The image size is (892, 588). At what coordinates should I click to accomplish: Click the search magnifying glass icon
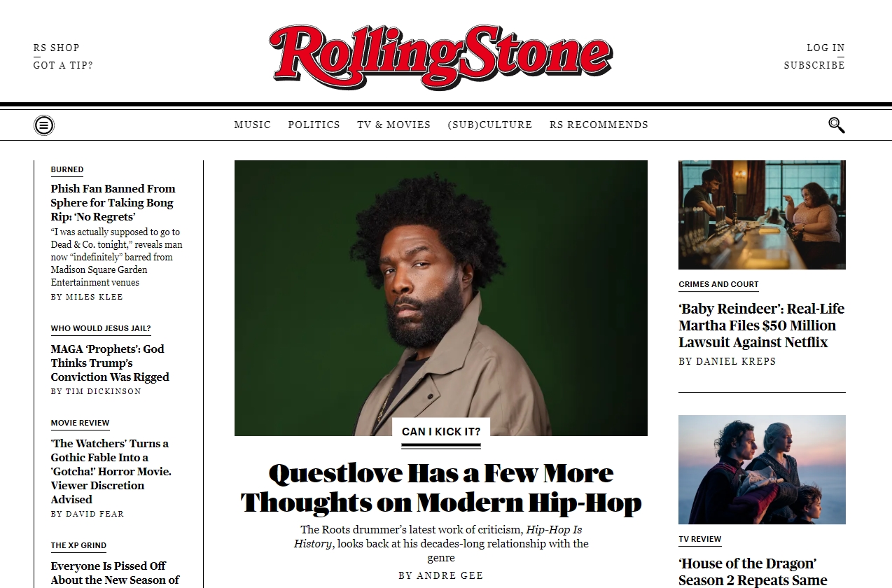[x=836, y=125]
